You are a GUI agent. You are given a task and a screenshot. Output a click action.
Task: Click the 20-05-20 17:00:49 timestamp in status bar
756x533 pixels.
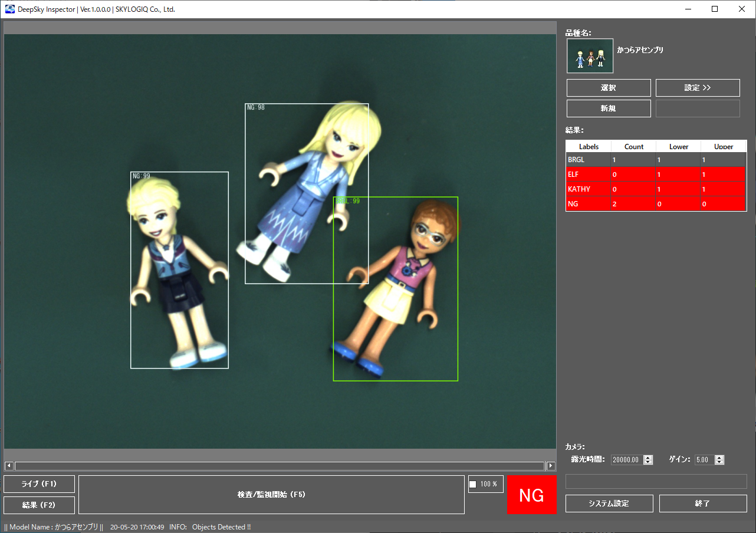137,527
